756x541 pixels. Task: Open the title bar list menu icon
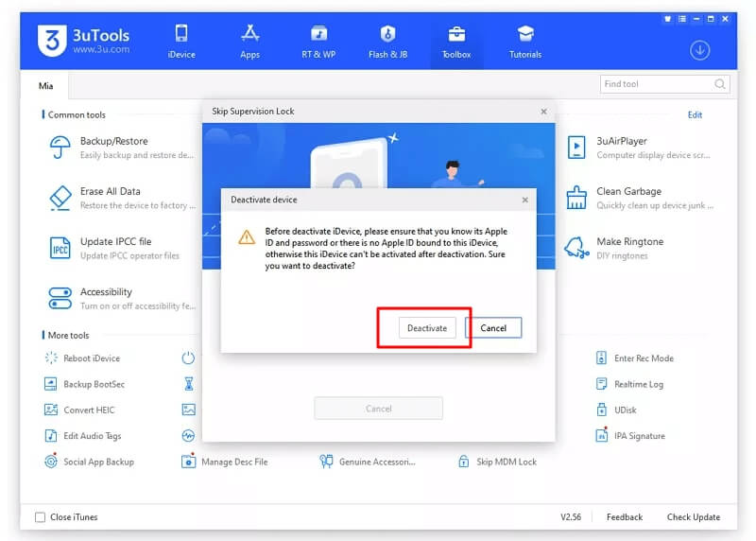pyautogui.click(x=681, y=19)
